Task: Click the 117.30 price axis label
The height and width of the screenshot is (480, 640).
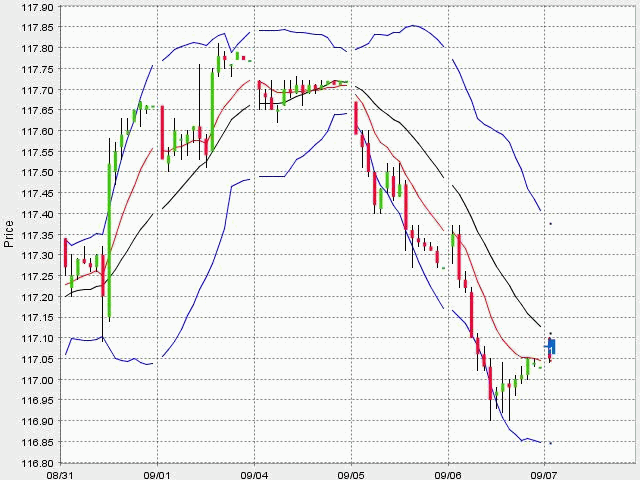Action: 37,256
